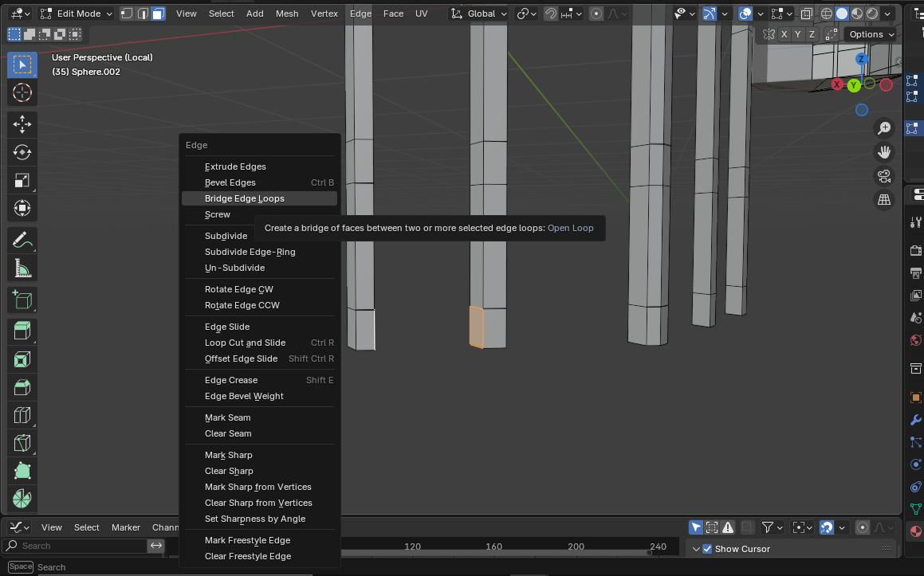Click the timeline horizontal scrollbar

click(495, 554)
